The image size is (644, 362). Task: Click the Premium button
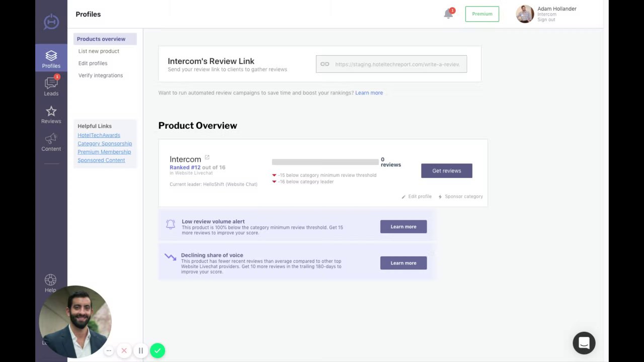click(482, 14)
